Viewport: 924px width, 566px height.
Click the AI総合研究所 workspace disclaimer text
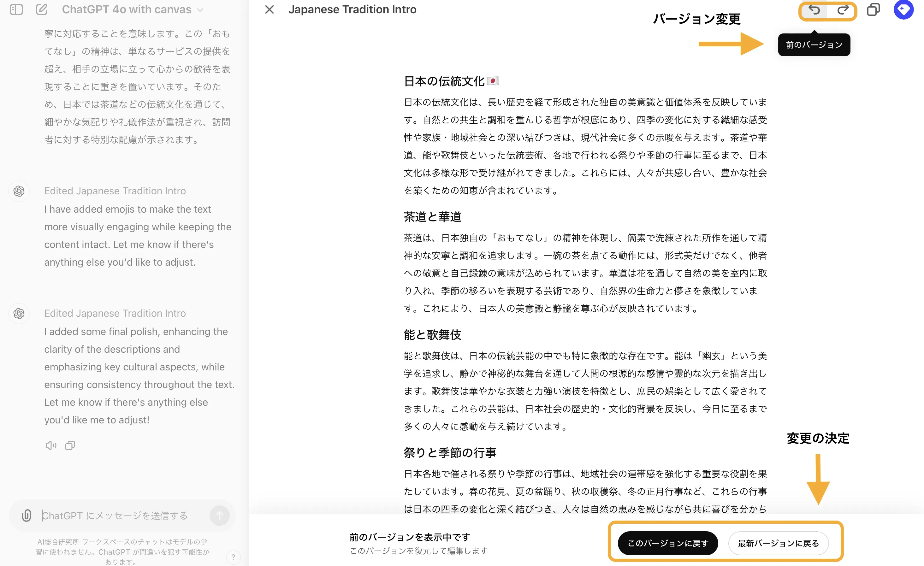[x=122, y=551]
